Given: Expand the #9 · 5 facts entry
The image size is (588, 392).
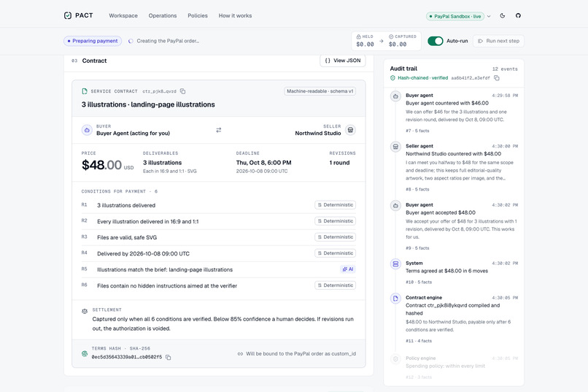Looking at the screenshot, I should click(417, 248).
